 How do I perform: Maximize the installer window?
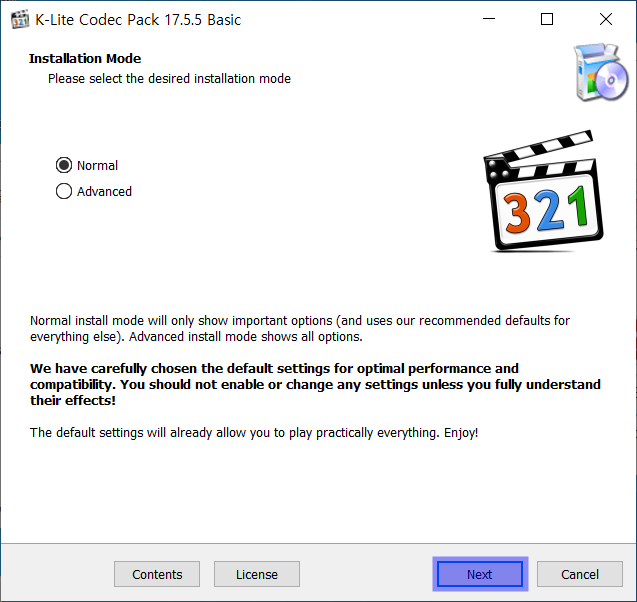(x=547, y=19)
